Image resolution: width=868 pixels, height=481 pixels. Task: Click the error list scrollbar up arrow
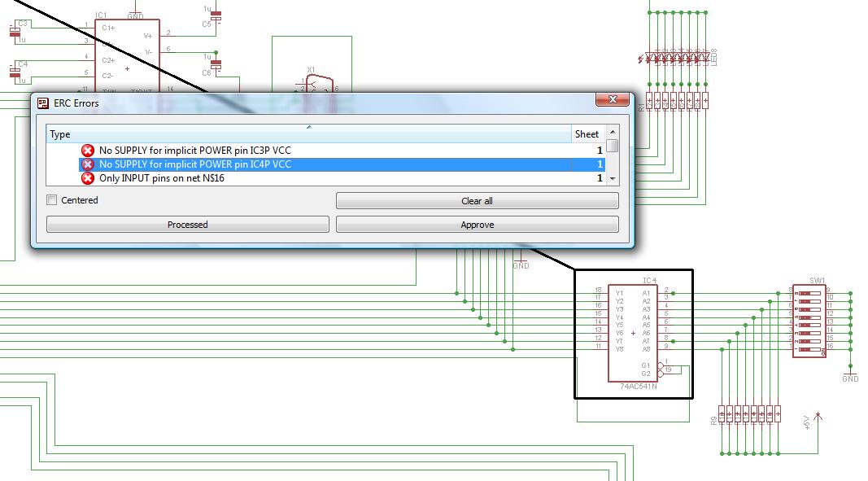pyautogui.click(x=613, y=132)
